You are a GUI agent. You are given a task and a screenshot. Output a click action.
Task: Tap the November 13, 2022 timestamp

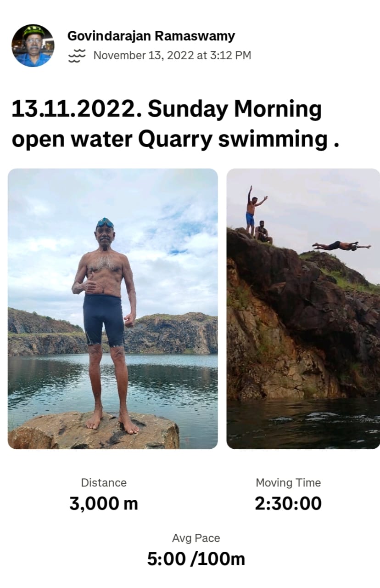coord(172,56)
